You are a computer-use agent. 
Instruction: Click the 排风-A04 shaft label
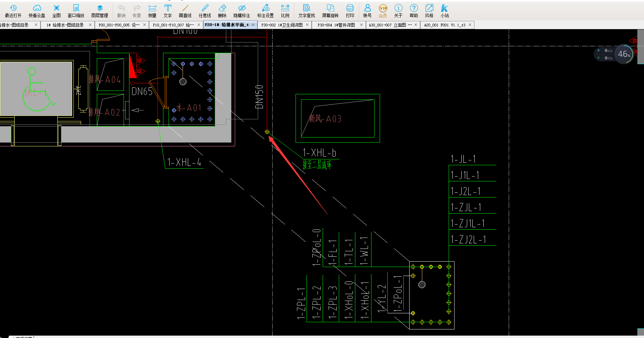pyautogui.click(x=105, y=80)
